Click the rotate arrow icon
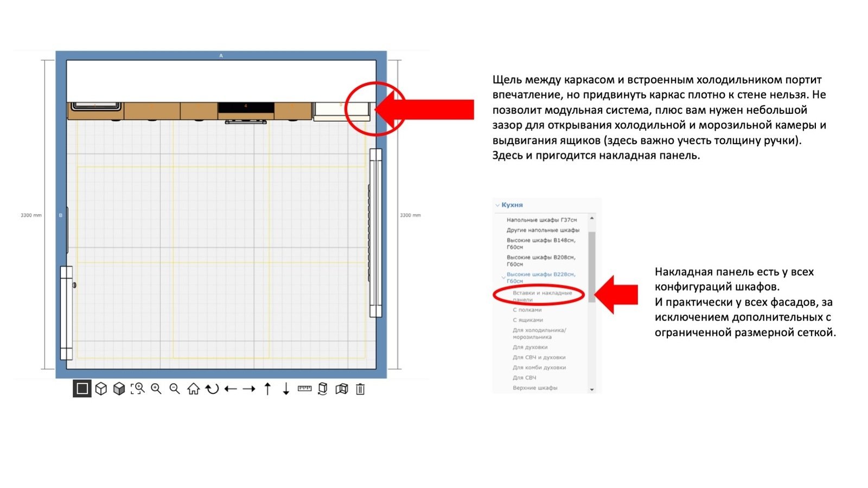This screenshot has width=868, height=488. tap(212, 389)
